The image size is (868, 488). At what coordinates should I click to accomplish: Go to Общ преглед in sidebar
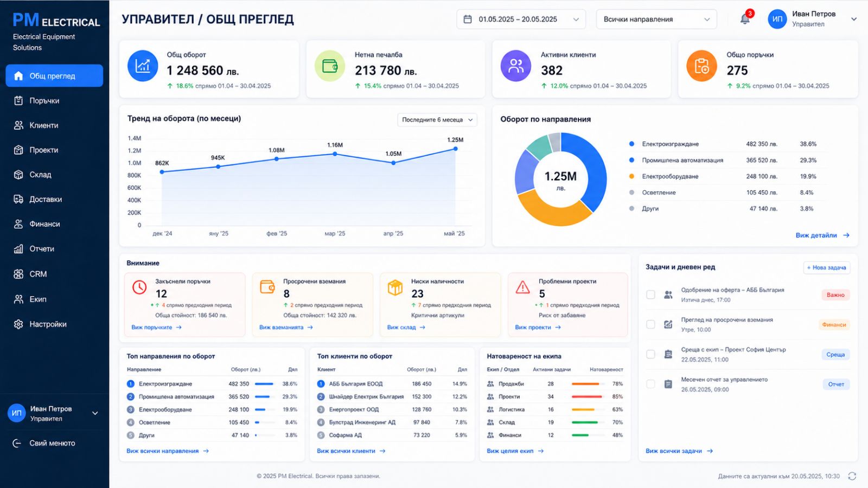click(54, 76)
